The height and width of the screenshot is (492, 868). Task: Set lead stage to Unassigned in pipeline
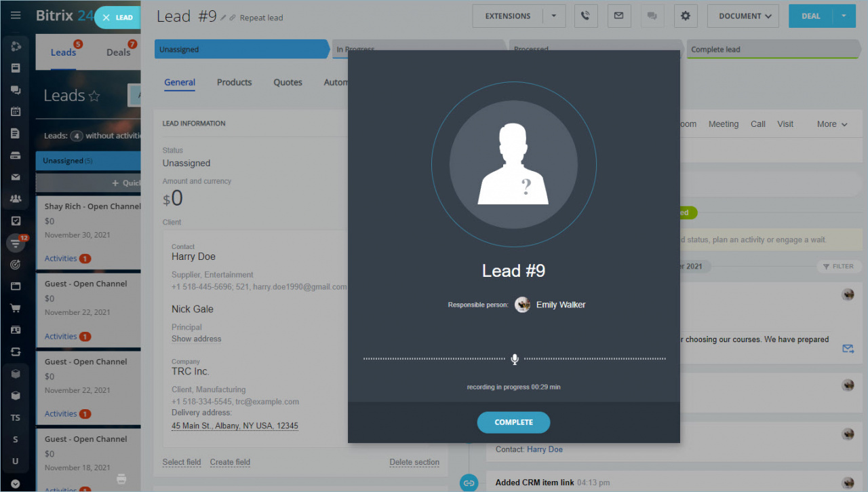(x=242, y=50)
